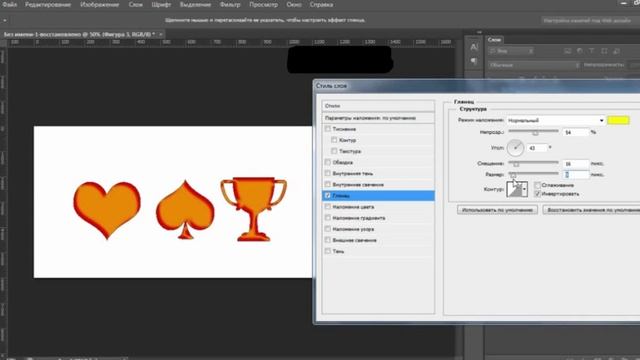Open Параметры наложения по умолчанию
The image size is (640, 360).
coord(378,118)
